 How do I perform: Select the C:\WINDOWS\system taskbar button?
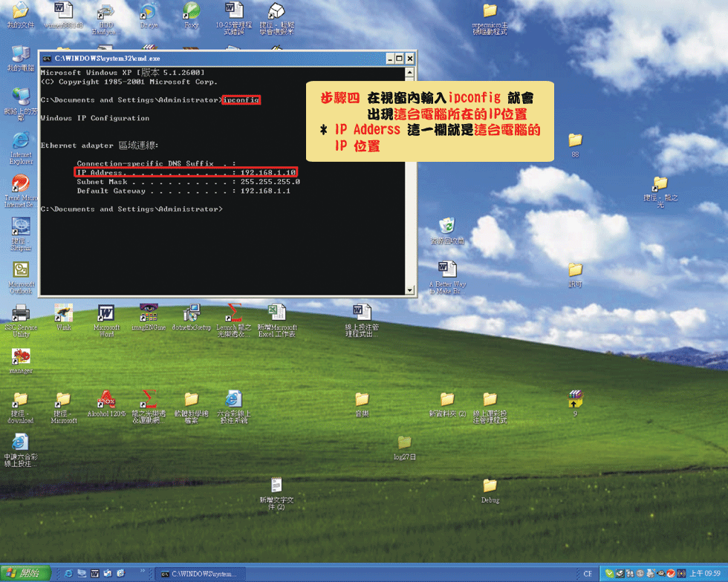[x=200, y=574]
